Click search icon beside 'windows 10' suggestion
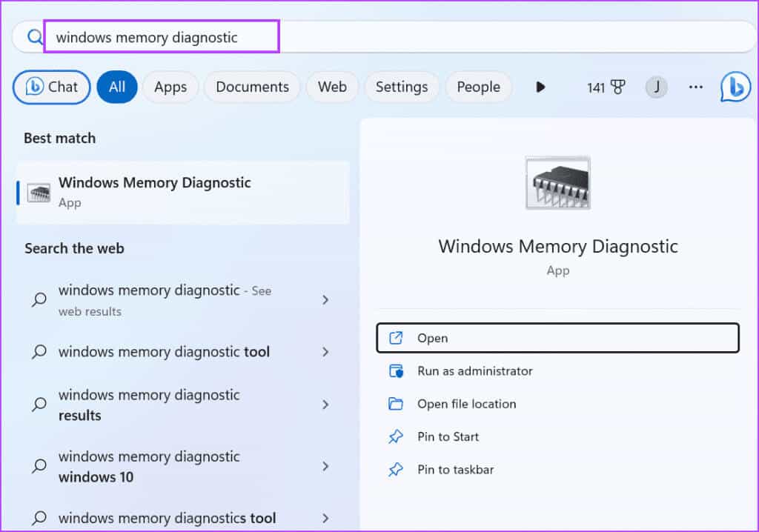759x532 pixels. 39,466
